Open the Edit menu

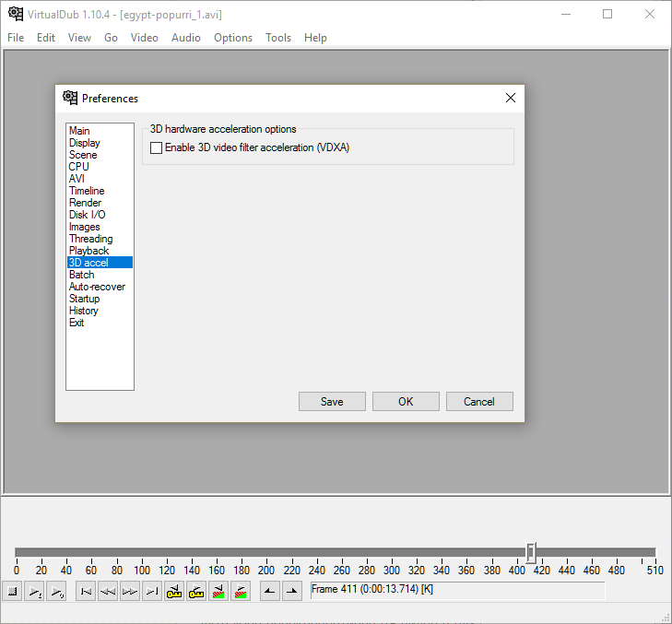[46, 38]
